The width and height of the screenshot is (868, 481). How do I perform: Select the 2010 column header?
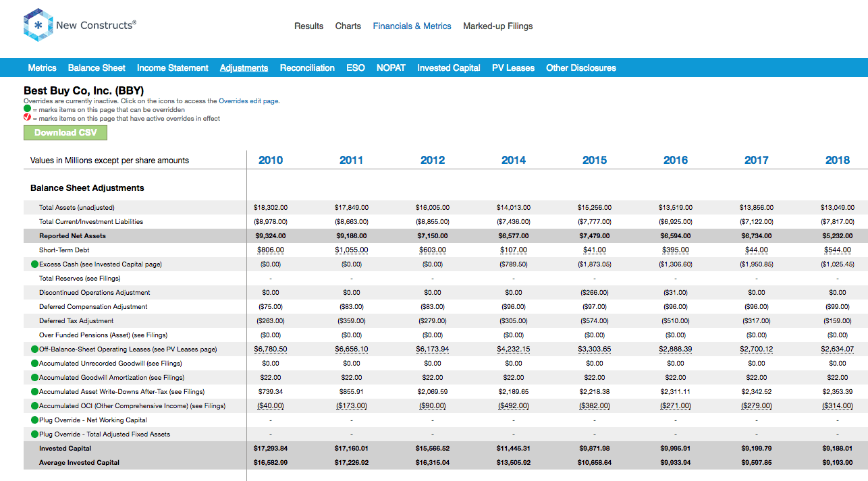pos(271,161)
